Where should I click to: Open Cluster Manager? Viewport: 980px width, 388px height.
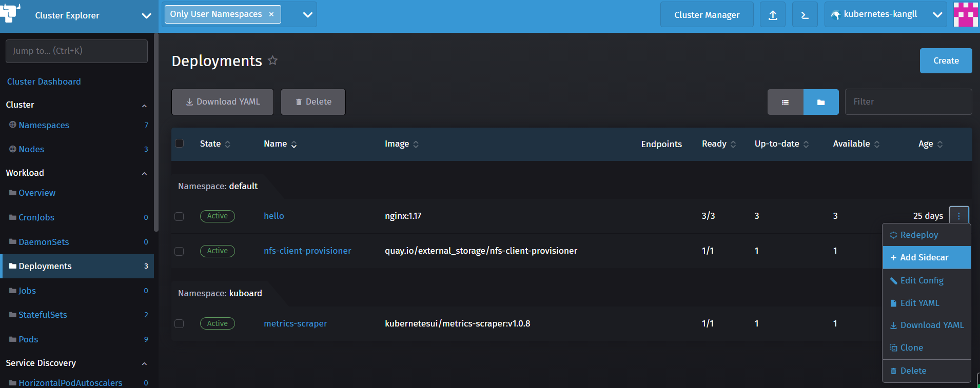click(707, 15)
